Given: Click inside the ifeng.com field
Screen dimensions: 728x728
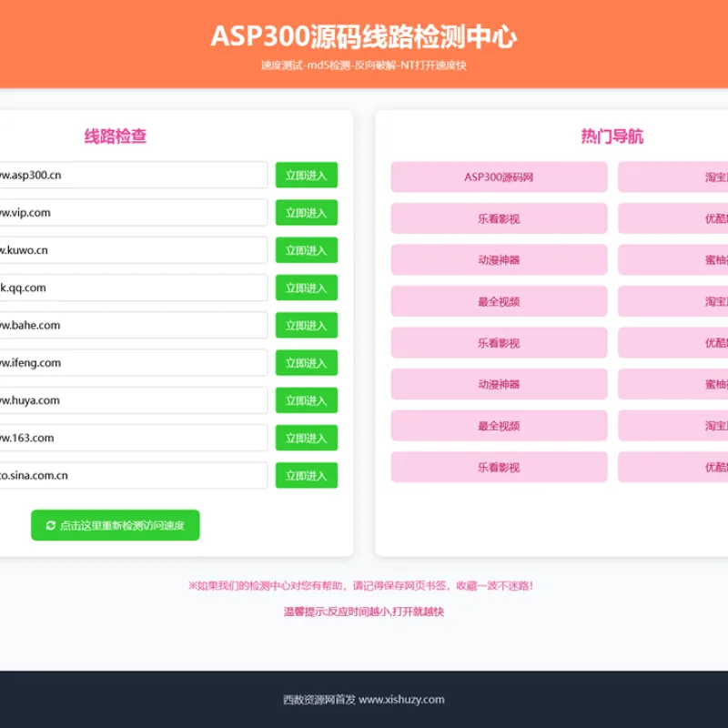Looking at the screenshot, I should [134, 362].
